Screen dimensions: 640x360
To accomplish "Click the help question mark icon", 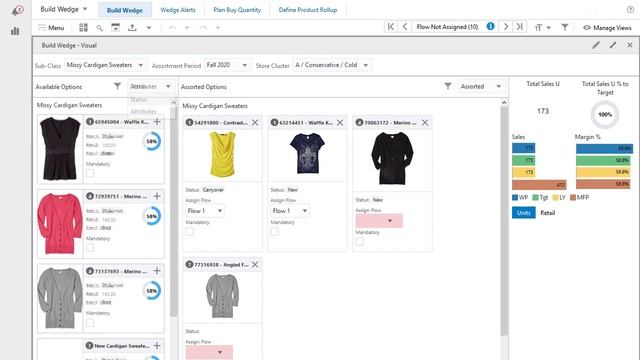I will [x=630, y=9].
